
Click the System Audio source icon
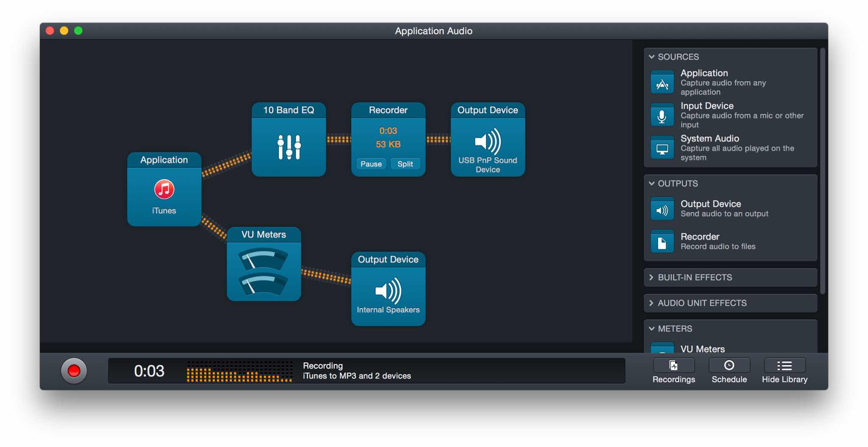662,148
